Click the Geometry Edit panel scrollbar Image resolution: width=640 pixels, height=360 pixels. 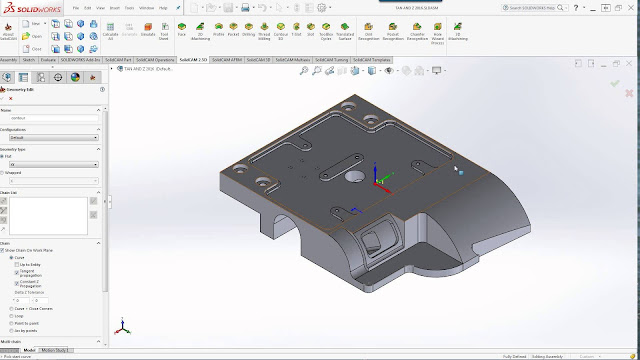105,200
